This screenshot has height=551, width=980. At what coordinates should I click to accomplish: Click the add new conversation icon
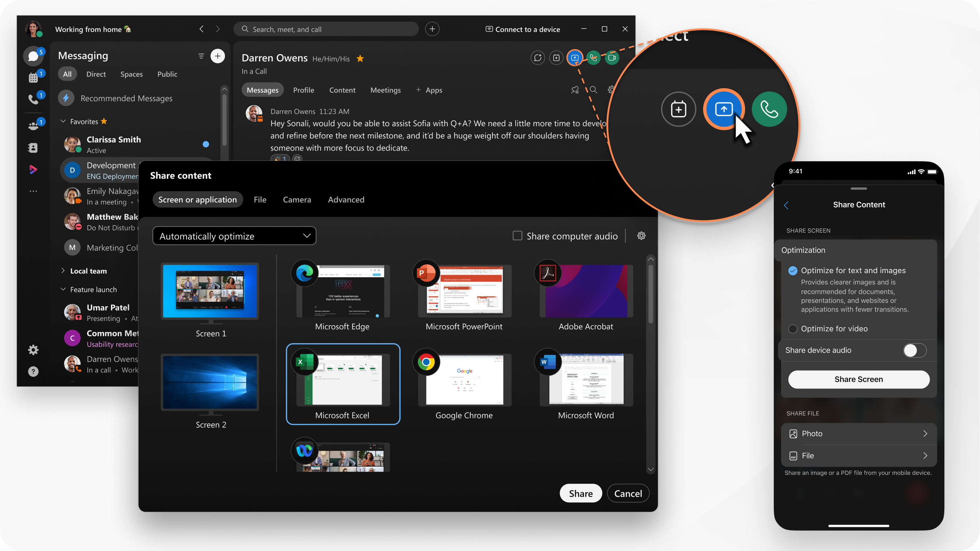pyautogui.click(x=218, y=56)
